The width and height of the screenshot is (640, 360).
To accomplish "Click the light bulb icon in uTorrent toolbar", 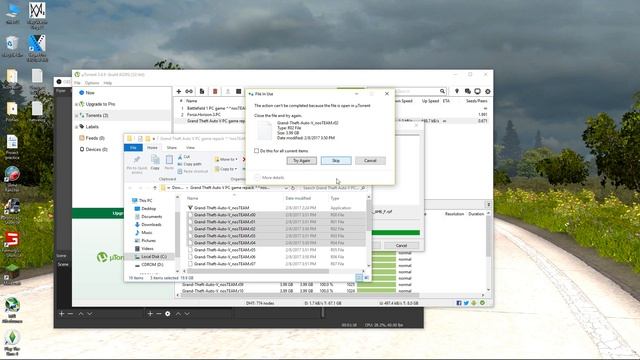I will pyautogui.click(x=457, y=91).
